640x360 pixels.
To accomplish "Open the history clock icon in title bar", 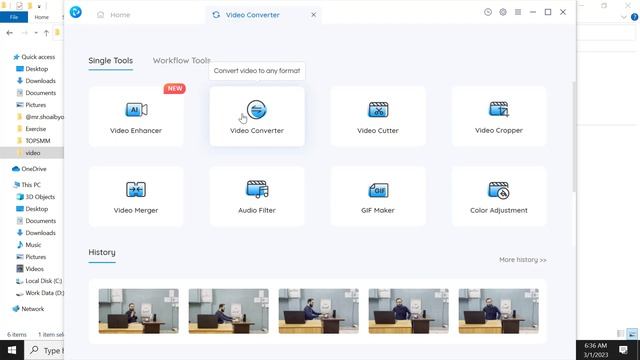I will [488, 12].
